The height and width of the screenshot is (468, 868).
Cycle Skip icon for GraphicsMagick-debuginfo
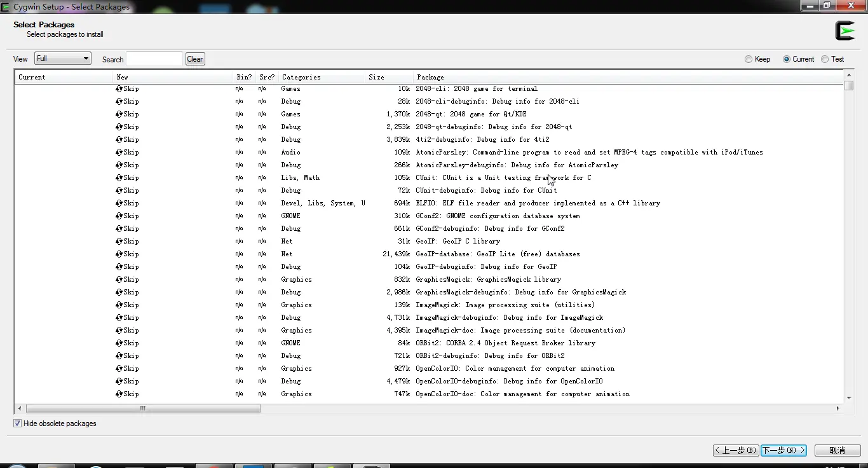pos(119,292)
